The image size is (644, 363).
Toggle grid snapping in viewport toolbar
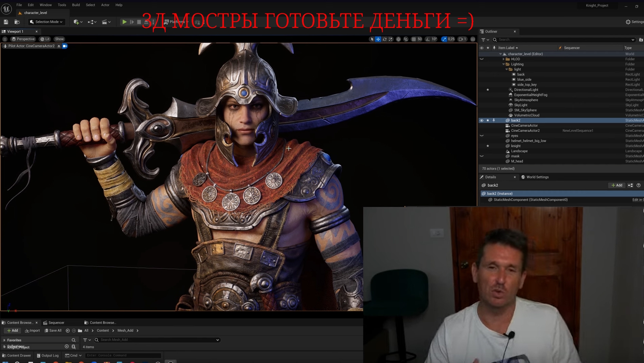[x=414, y=39]
